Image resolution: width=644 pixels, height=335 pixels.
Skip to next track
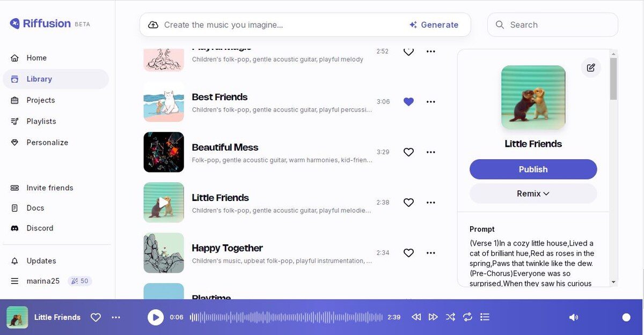[x=433, y=317]
